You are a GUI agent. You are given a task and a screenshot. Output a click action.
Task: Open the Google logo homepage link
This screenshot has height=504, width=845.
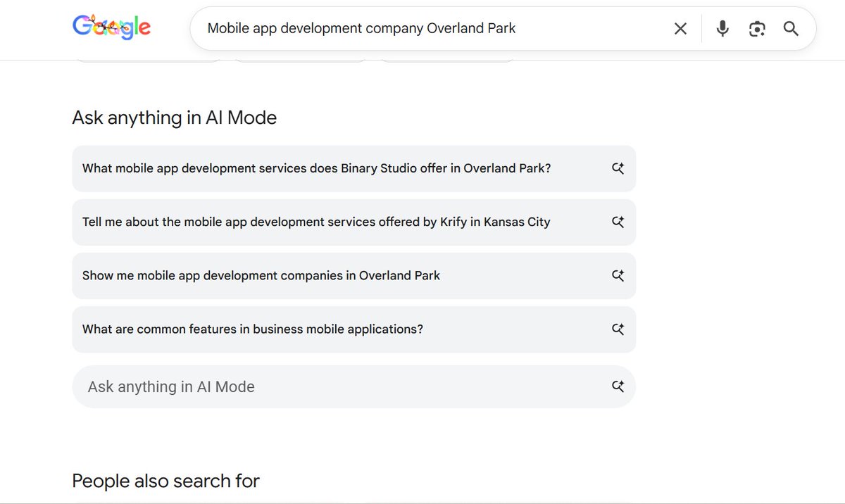tap(111, 28)
